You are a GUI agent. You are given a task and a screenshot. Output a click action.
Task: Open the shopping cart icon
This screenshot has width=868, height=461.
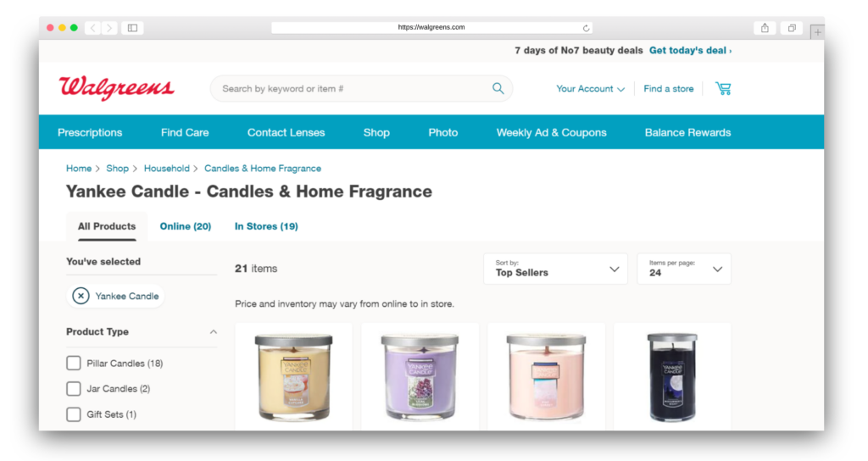[x=723, y=88]
